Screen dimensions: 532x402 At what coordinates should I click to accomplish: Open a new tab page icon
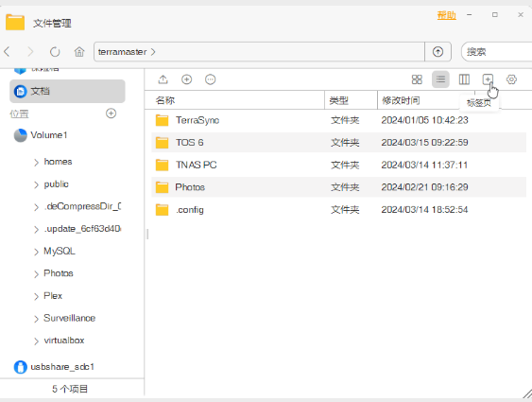click(488, 79)
